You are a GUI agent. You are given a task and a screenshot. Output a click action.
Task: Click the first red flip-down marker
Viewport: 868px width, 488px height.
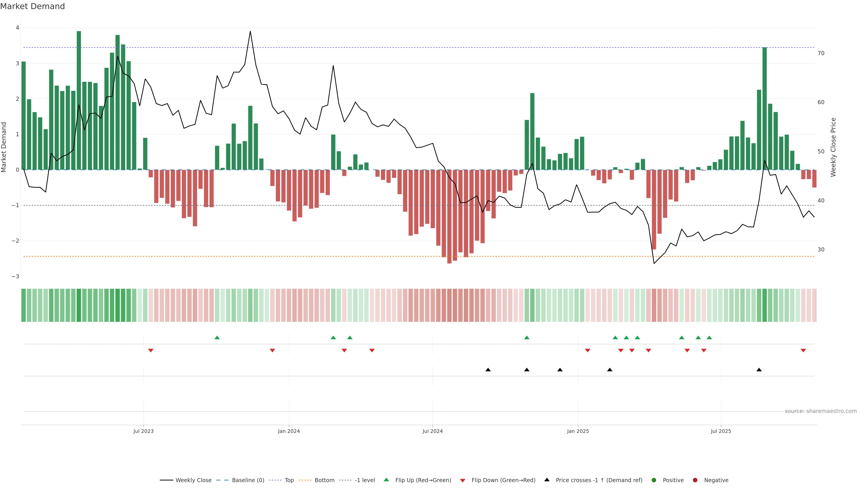point(151,351)
